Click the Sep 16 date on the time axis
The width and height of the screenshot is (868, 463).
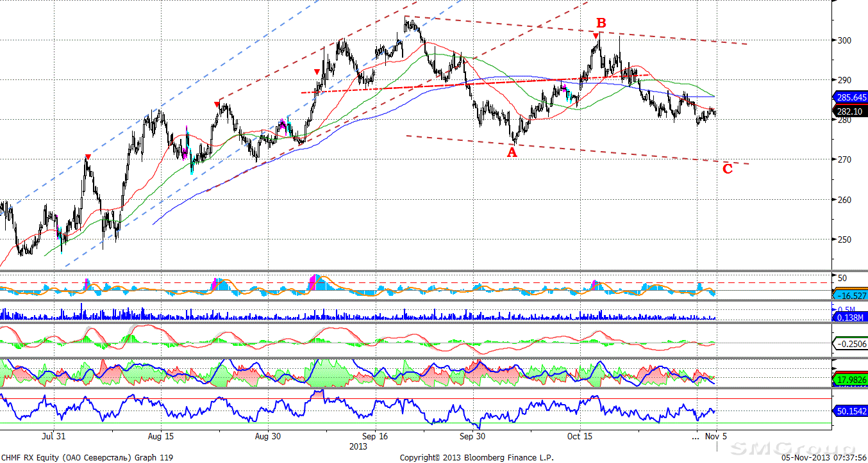click(x=375, y=436)
